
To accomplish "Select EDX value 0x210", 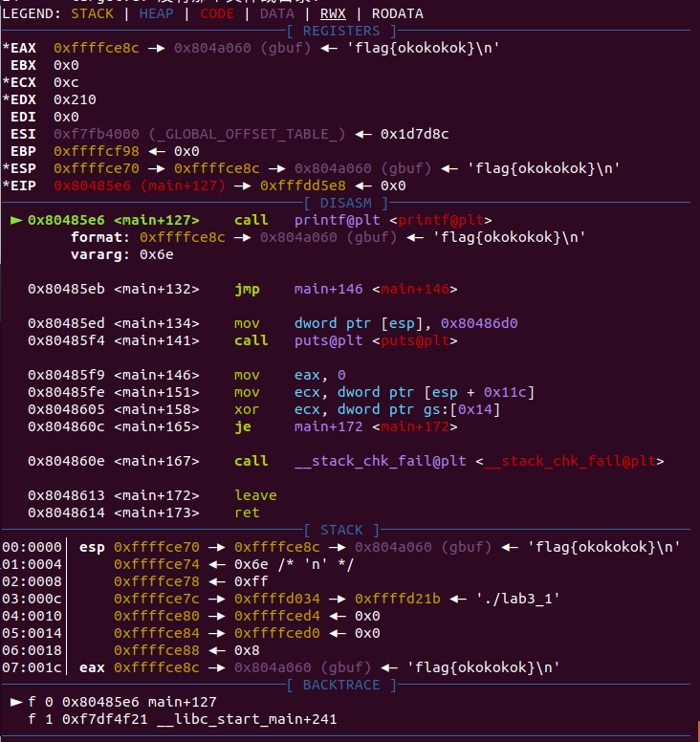I will click(x=75, y=99).
